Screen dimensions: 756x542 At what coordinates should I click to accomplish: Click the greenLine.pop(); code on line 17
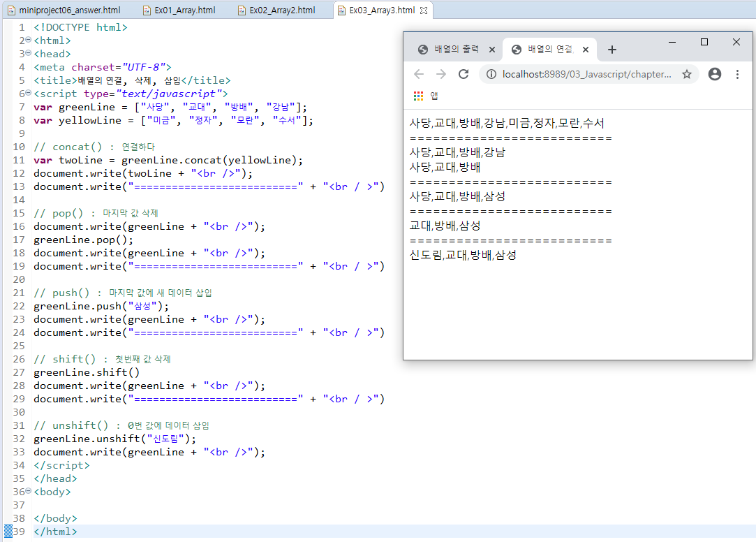(83, 240)
